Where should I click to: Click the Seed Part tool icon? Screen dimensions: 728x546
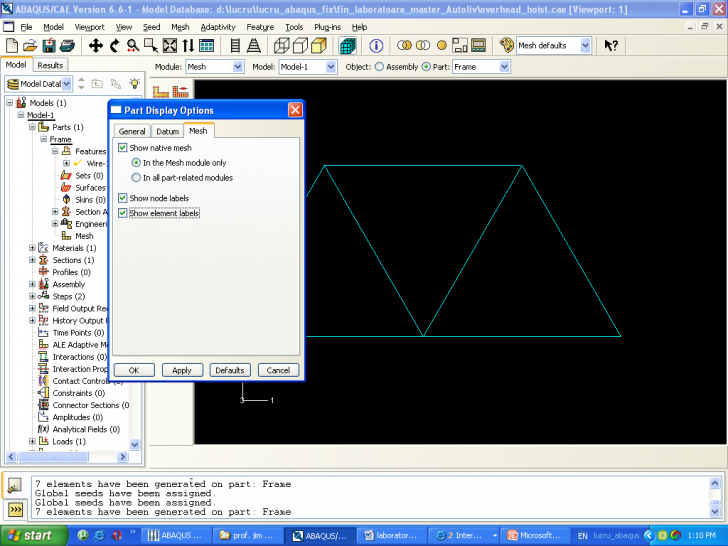click(x=162, y=92)
